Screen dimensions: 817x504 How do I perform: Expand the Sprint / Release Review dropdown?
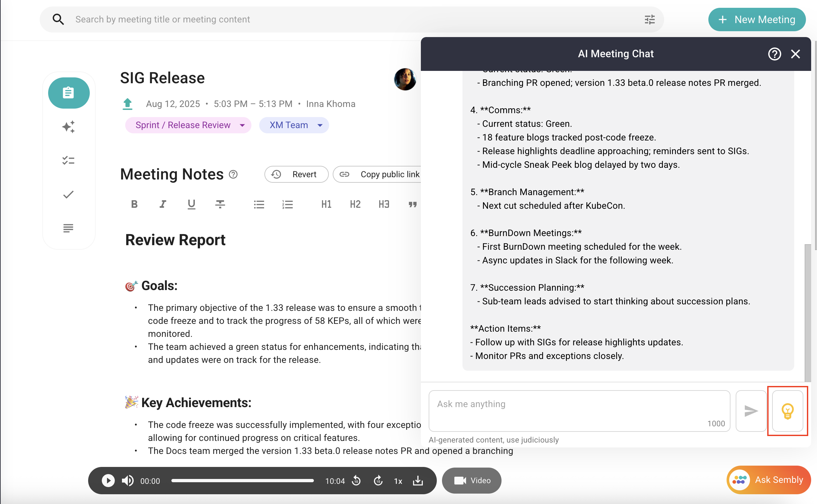point(242,125)
